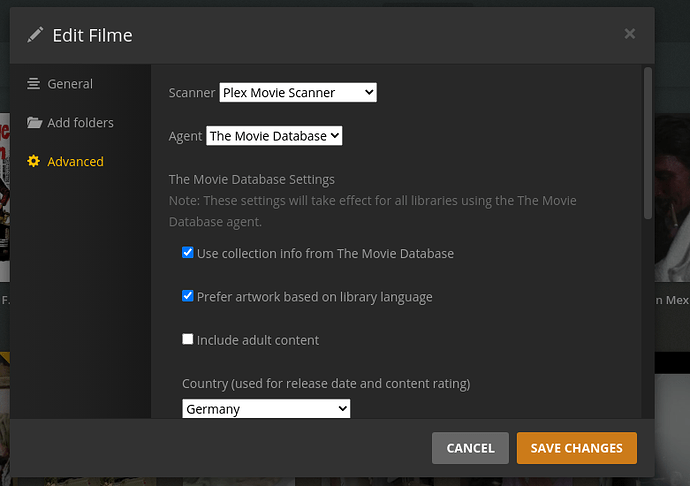Enable the Include adult content checkbox

[x=188, y=339]
